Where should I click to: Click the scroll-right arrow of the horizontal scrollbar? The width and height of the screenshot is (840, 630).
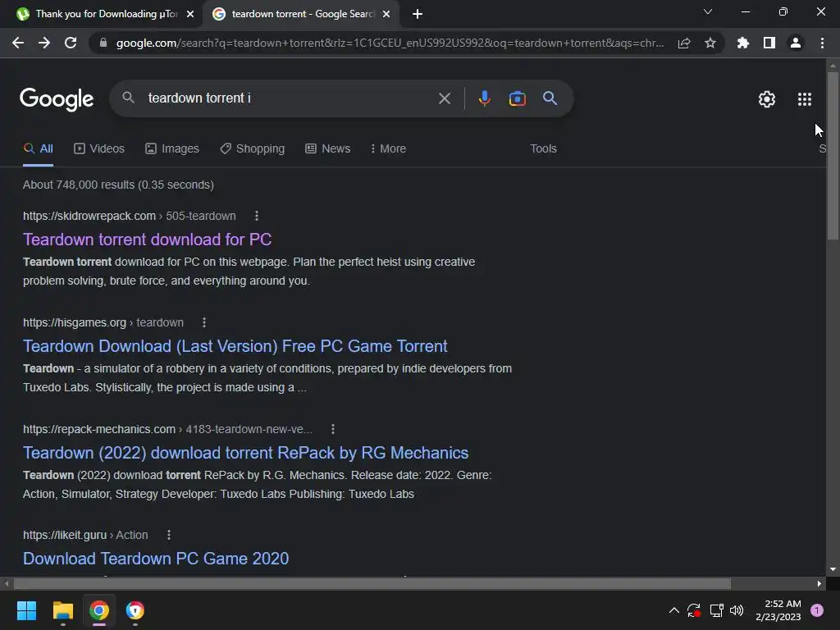(819, 583)
